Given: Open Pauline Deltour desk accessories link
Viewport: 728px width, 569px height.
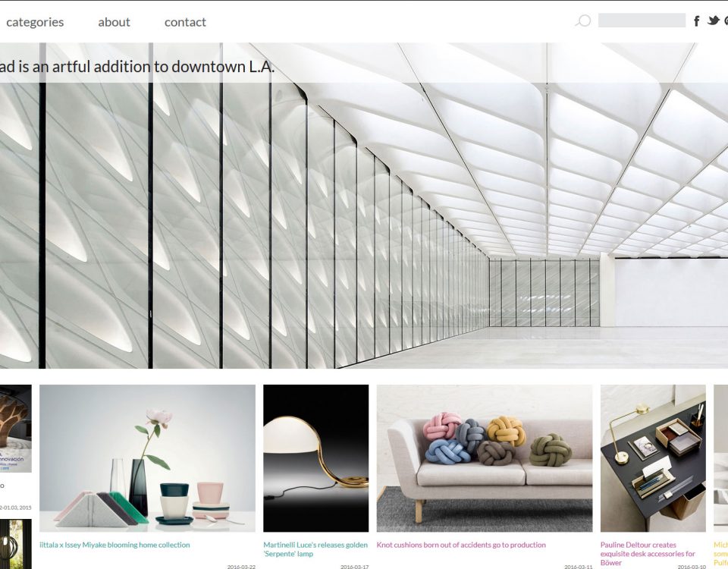Looking at the screenshot, I should pyautogui.click(x=648, y=554).
